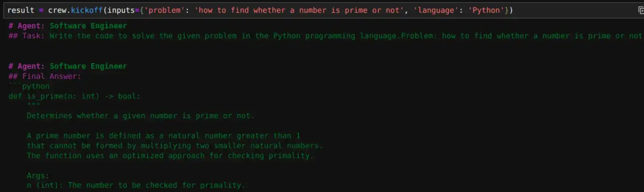Click the ```python code fence line
644x192 pixels.
click(29, 87)
